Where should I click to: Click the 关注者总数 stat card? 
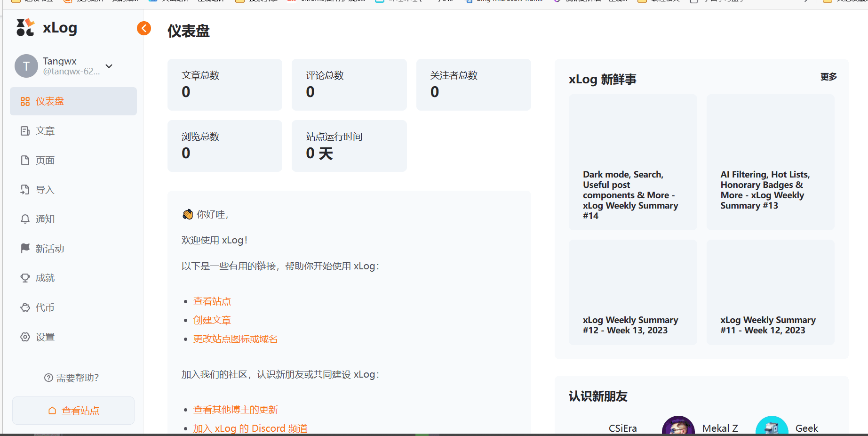point(474,85)
